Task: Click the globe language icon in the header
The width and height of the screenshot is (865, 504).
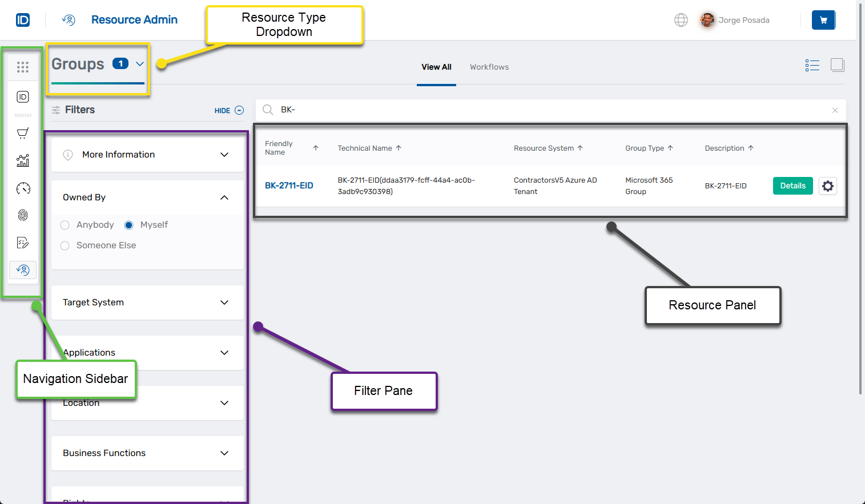Action: (x=681, y=19)
